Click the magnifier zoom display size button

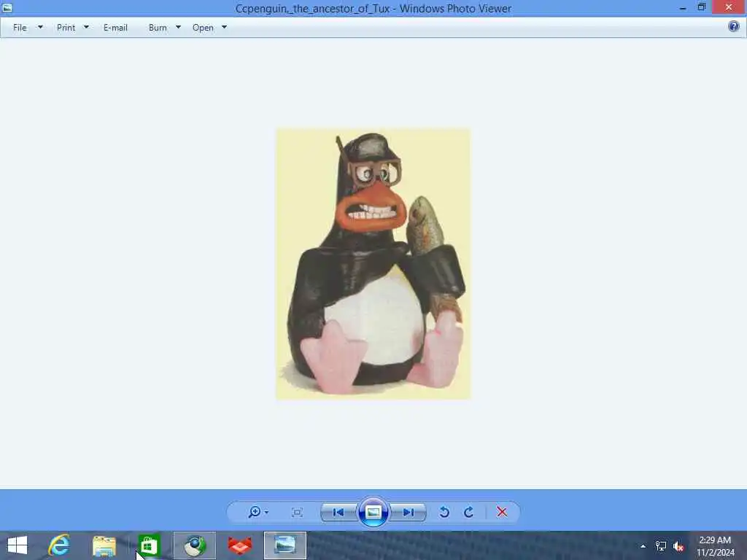(x=255, y=512)
